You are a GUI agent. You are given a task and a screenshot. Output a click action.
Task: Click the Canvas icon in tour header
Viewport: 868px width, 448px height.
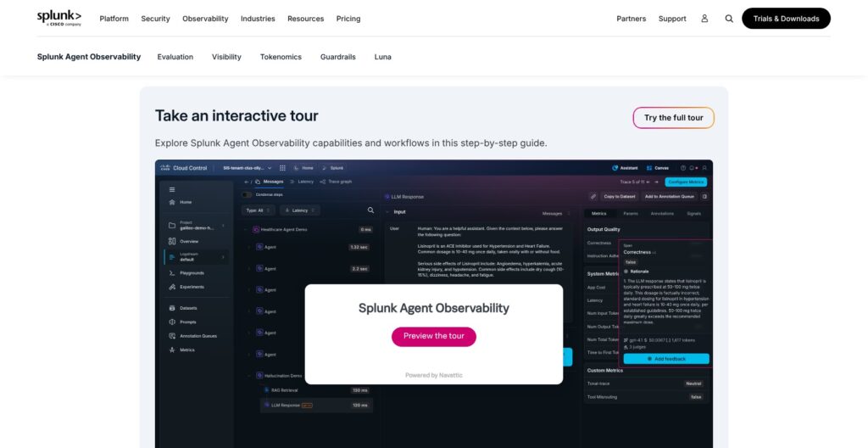click(x=649, y=167)
